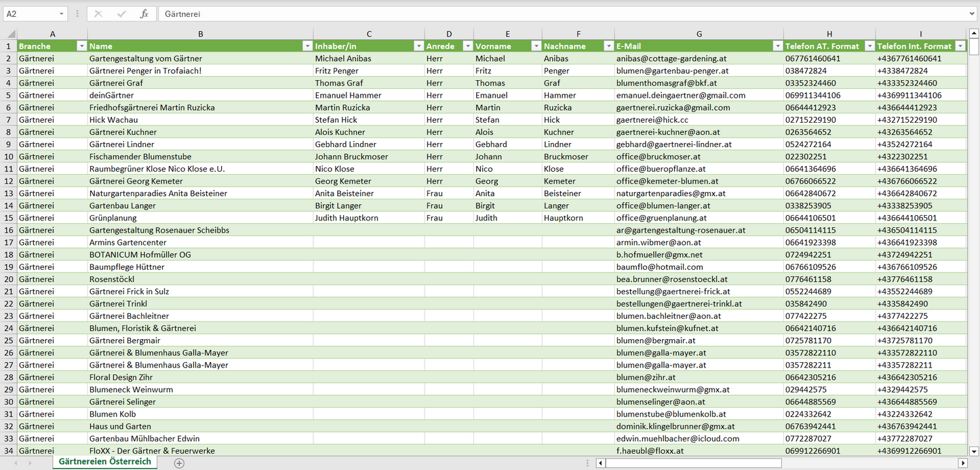Expand the formula bar with chevron
This screenshot has height=470, width=980.
tap(973, 14)
